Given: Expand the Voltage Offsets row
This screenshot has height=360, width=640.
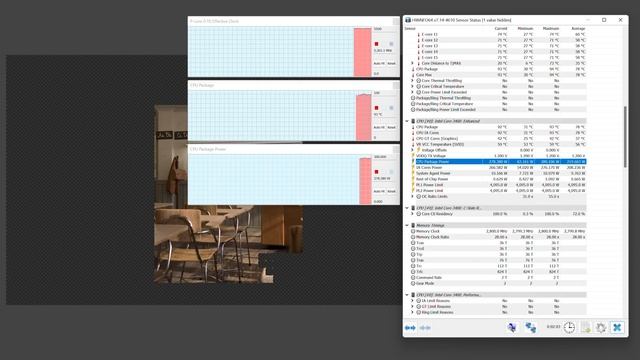Looking at the screenshot, I should point(412,150).
